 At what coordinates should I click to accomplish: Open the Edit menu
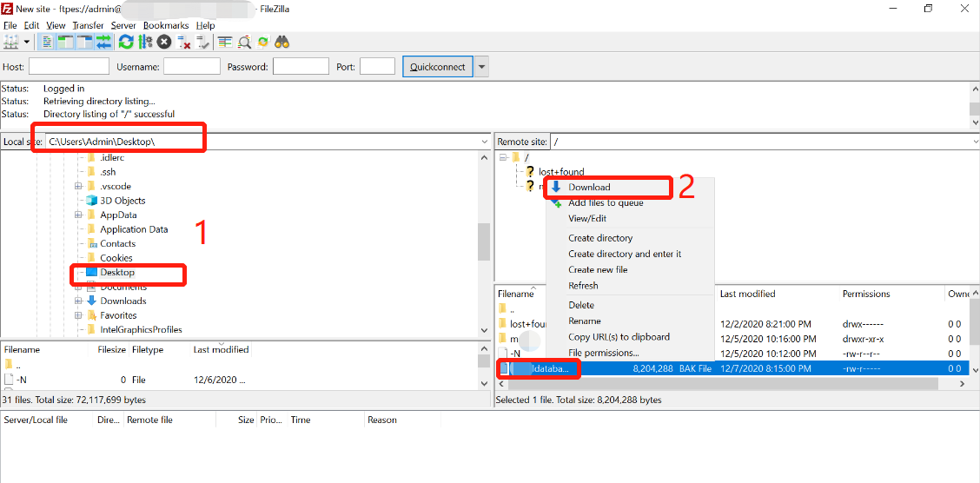31,25
